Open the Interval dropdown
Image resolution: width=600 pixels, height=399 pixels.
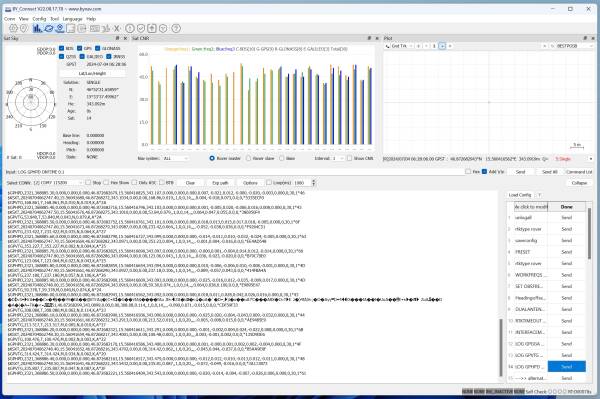coord(338,158)
